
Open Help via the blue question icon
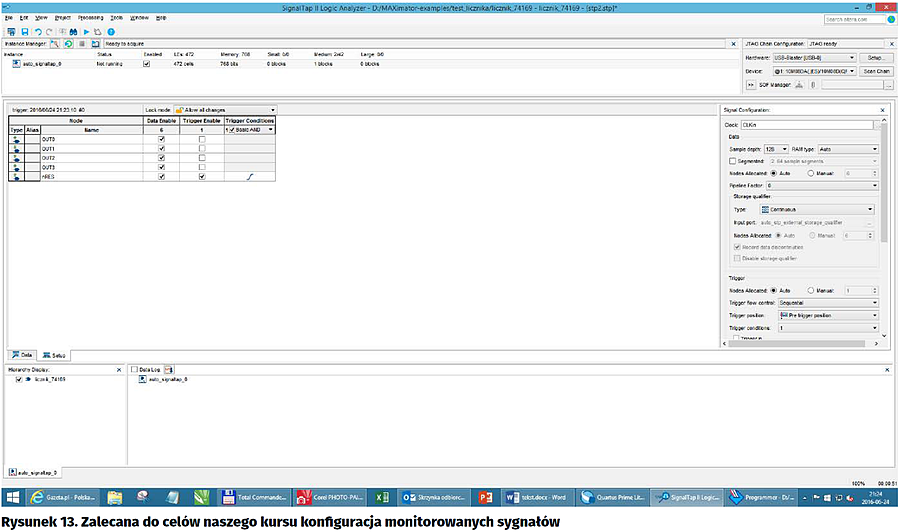(x=111, y=32)
